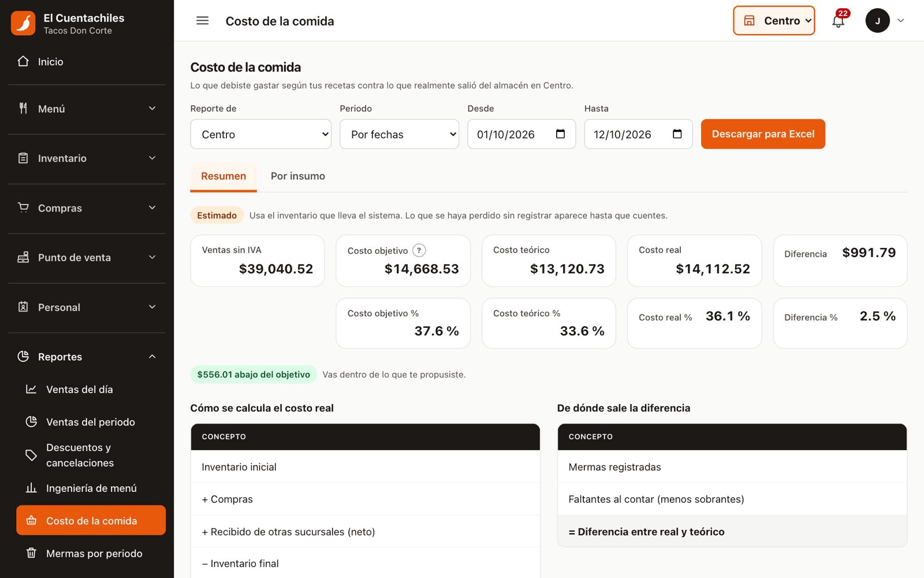Open Ventas del día report
The height and width of the screenshot is (578, 924).
tap(91, 389)
